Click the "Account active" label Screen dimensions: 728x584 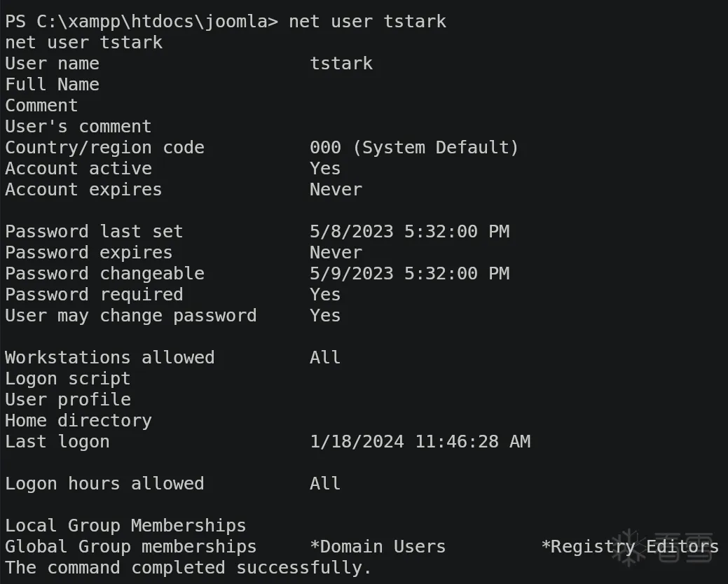(x=78, y=168)
